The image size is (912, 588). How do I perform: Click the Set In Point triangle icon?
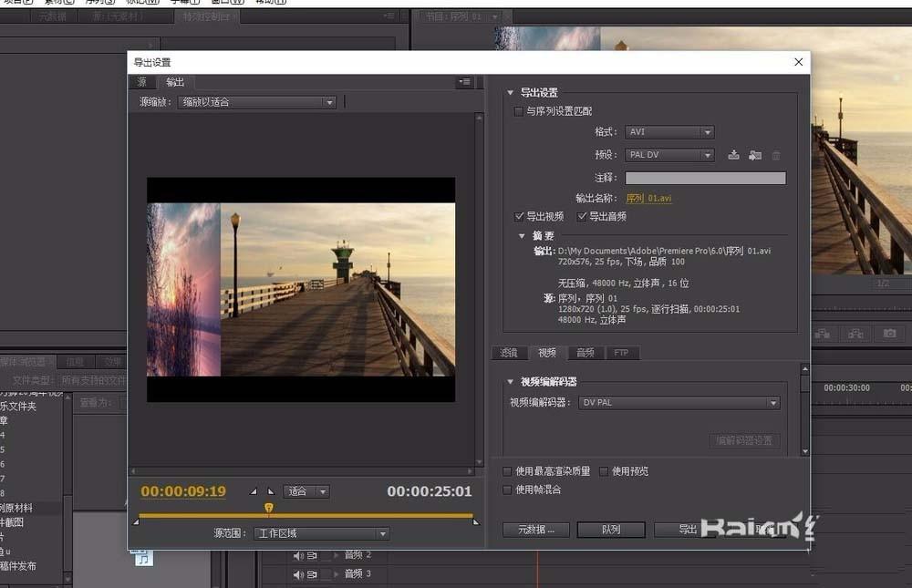[x=253, y=490]
